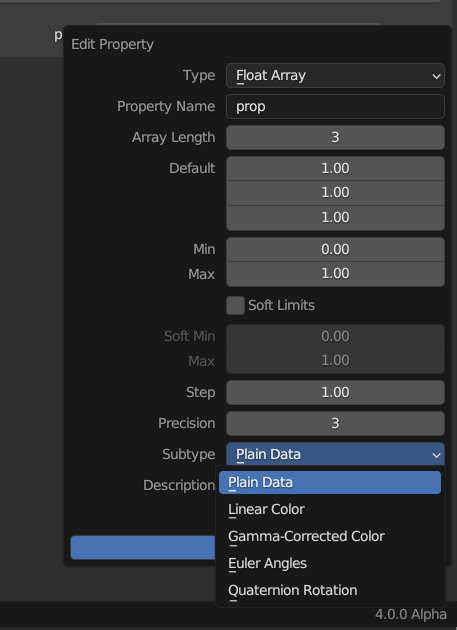Choose Quaternion Rotation subtype

point(330,590)
